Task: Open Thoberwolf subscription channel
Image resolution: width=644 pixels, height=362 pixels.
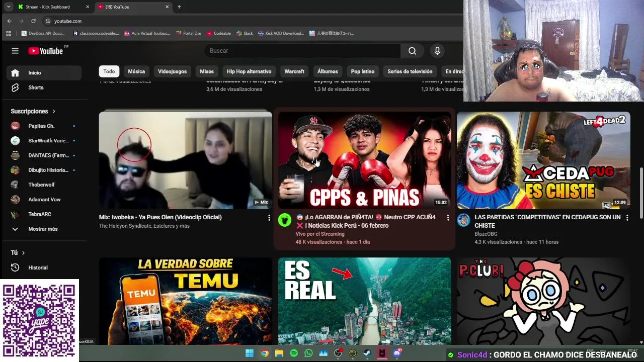Action: tap(44, 185)
